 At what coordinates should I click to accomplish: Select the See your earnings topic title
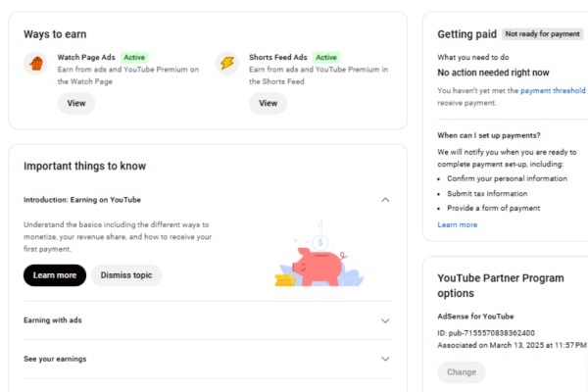coord(55,359)
